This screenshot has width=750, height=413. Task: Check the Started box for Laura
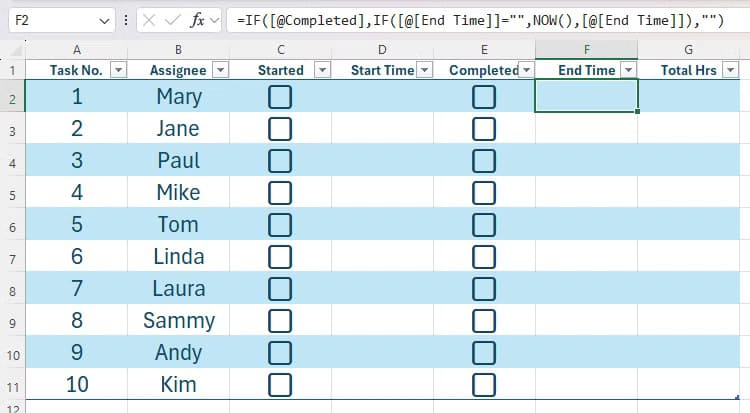280,289
